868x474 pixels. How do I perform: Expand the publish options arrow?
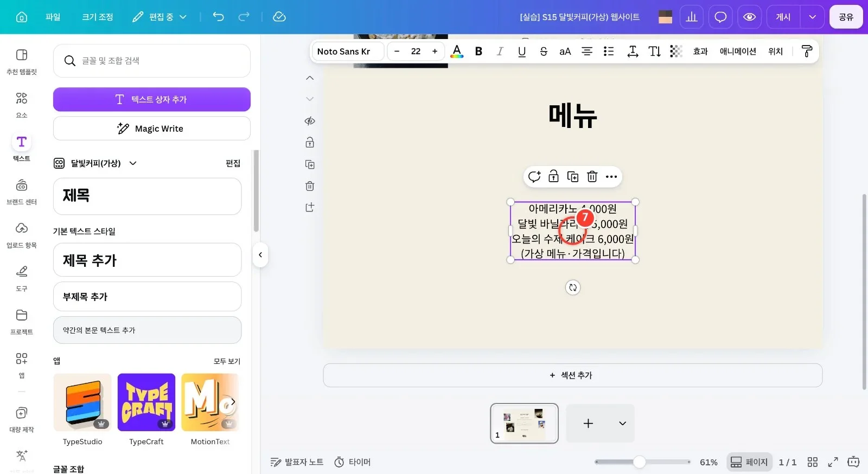click(x=812, y=17)
